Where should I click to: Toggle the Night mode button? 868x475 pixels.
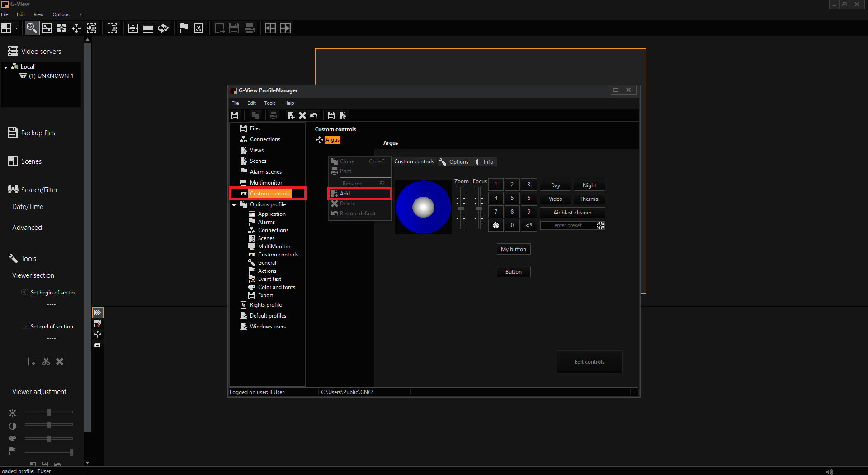point(589,185)
